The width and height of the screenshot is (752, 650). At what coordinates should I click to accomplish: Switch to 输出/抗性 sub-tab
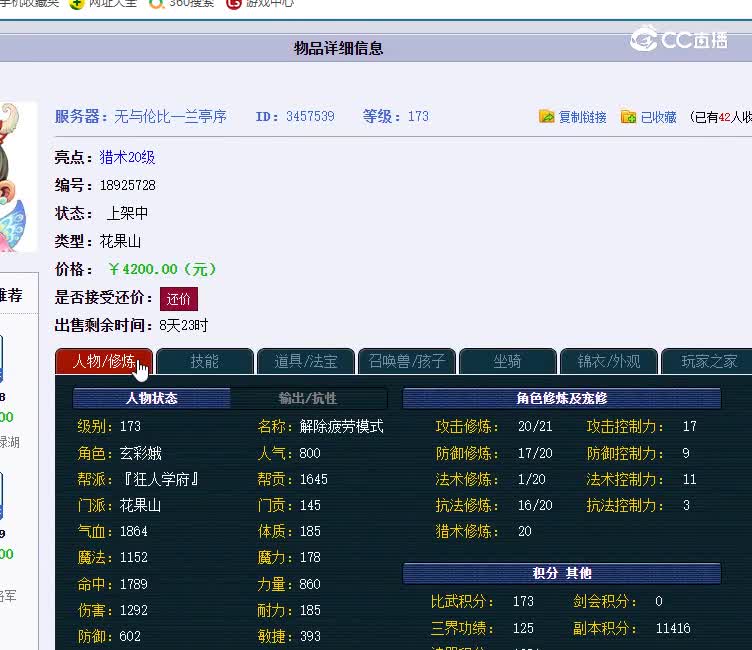(x=308, y=398)
